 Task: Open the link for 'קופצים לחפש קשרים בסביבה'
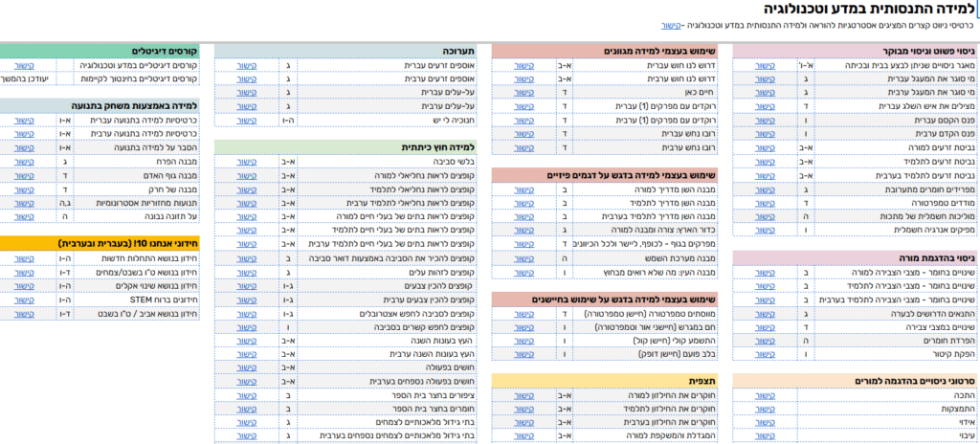(246, 326)
